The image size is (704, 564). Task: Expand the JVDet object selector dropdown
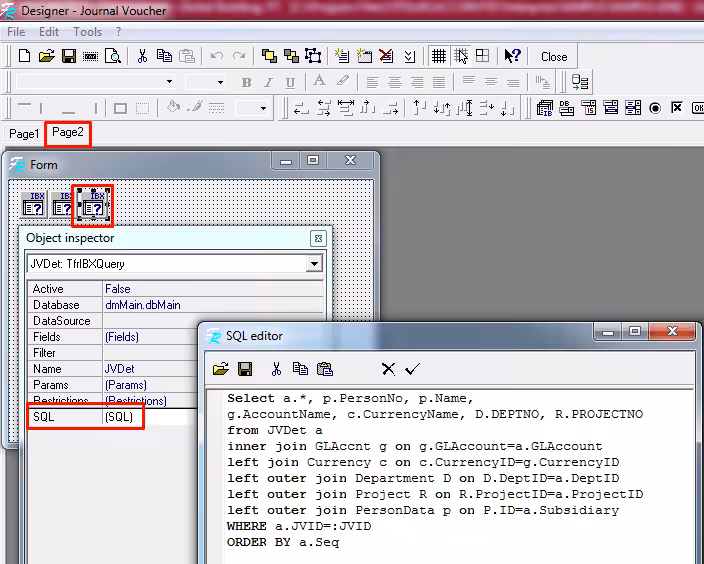[x=314, y=264]
